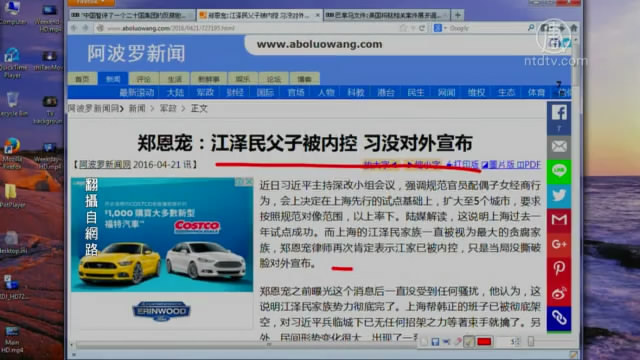This screenshot has width=640, height=360.
Task: Select the 首页 site tab
Action: click(x=82, y=79)
